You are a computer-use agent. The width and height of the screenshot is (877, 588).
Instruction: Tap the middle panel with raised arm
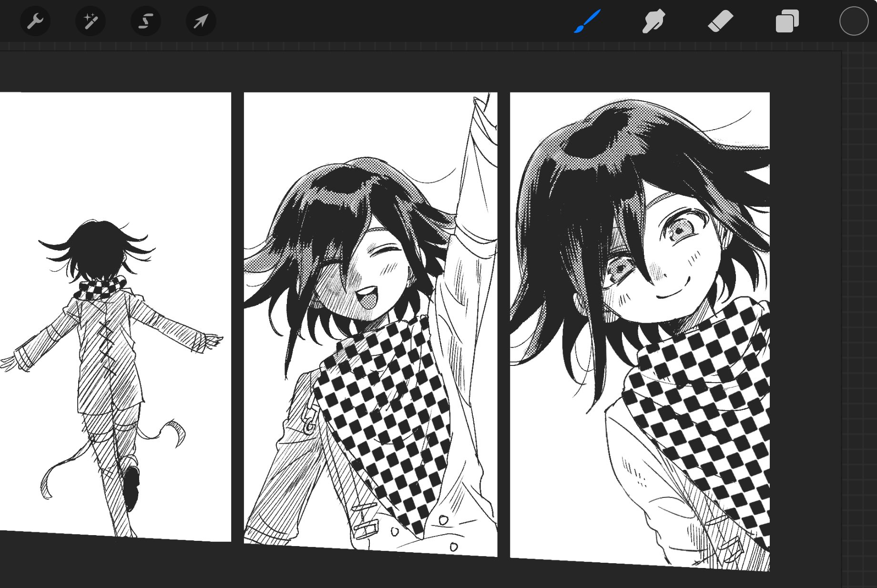point(370,324)
